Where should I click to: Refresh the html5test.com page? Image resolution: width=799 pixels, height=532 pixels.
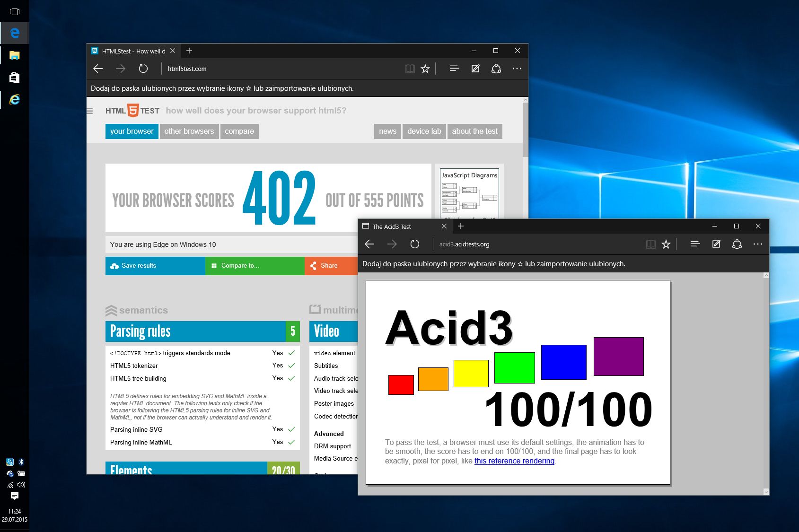click(x=143, y=69)
